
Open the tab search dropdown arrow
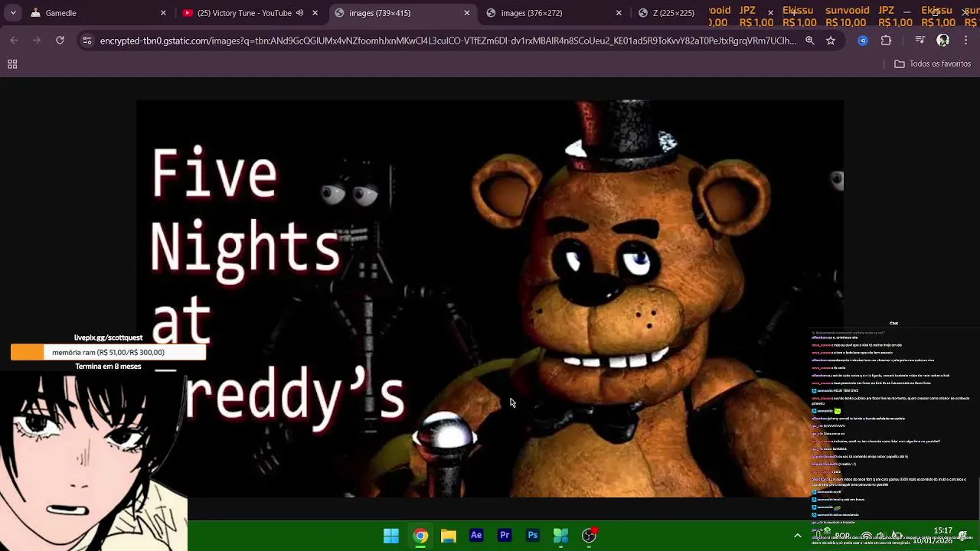coord(13,13)
